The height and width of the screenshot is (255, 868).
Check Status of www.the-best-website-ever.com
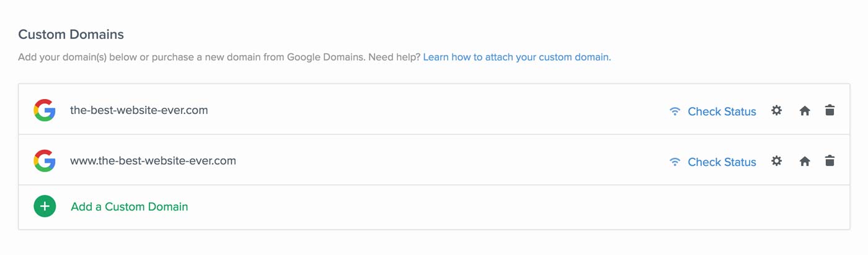[722, 162]
